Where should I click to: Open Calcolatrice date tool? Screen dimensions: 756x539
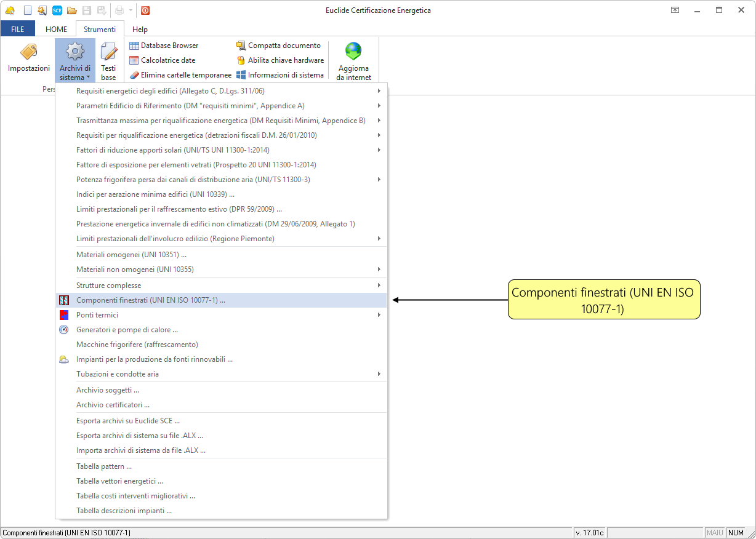(163, 60)
